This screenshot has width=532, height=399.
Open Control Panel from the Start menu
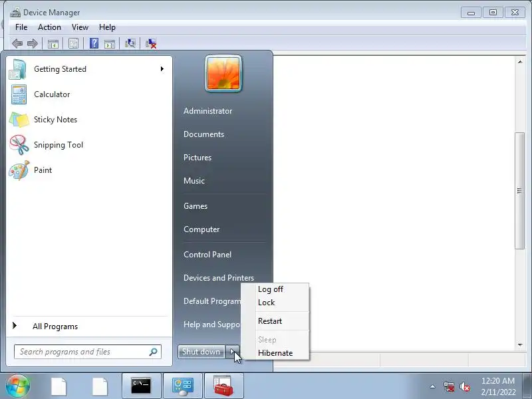point(207,255)
